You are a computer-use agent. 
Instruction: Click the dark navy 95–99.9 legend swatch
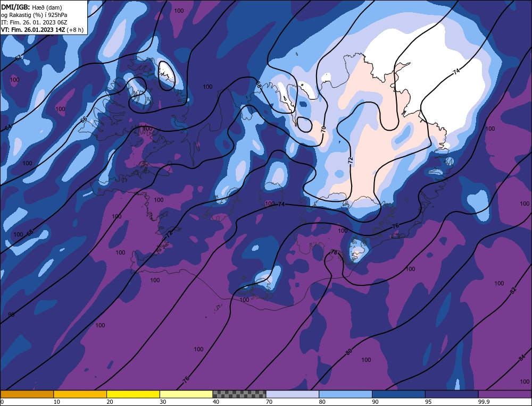pos(452,394)
